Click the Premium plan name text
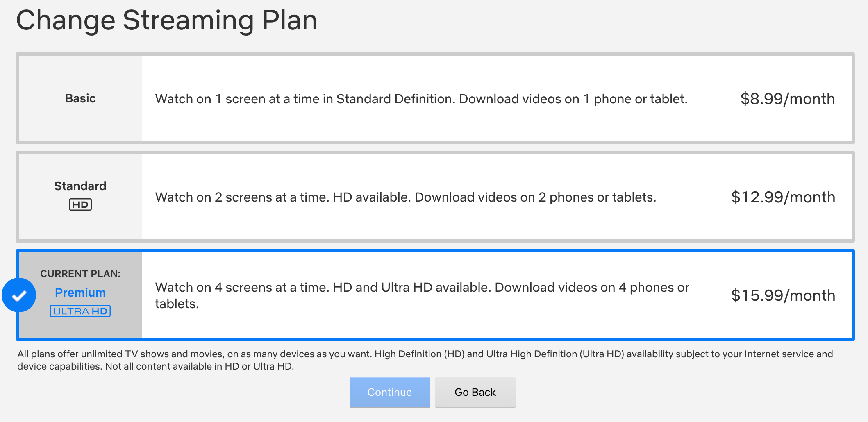Image resolution: width=868 pixels, height=422 pixels. pyautogui.click(x=80, y=293)
